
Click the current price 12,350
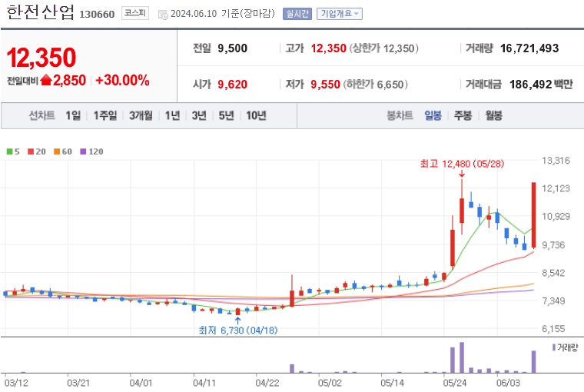[x=41, y=58]
